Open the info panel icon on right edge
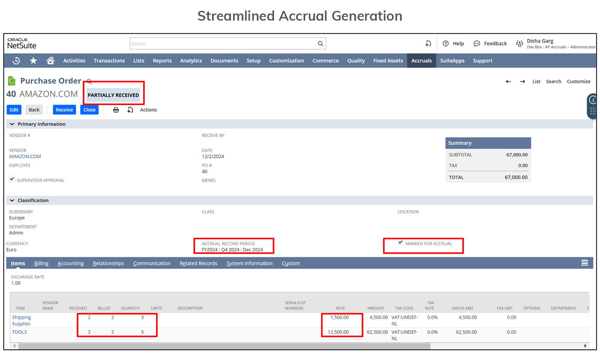Image resolution: width=600 pixels, height=364 pixels. tap(592, 100)
